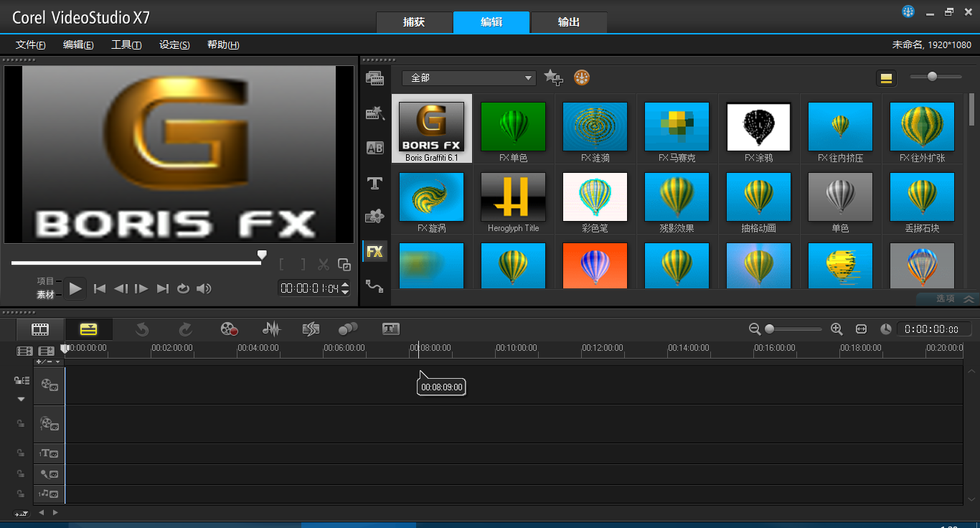
Task: Click the Redo arrow in timeline toolbar
Action: tap(185, 329)
